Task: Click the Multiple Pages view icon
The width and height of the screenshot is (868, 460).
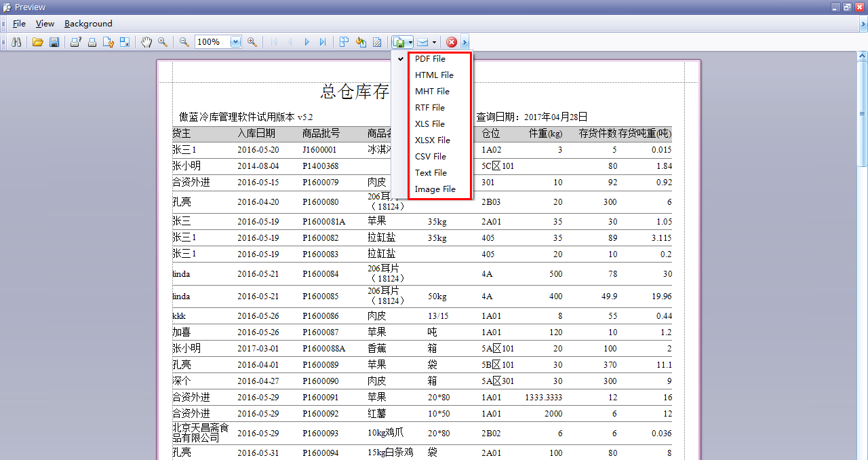Action: [344, 41]
